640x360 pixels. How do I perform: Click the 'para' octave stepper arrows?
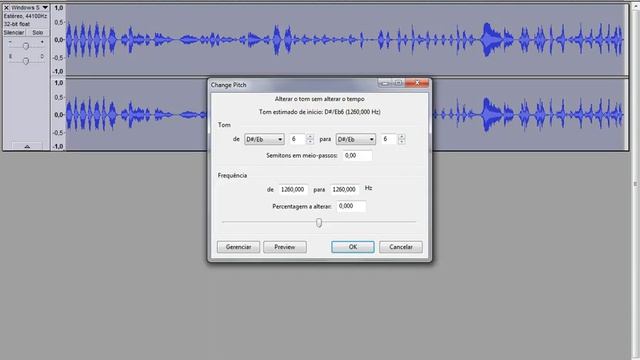[402, 139]
